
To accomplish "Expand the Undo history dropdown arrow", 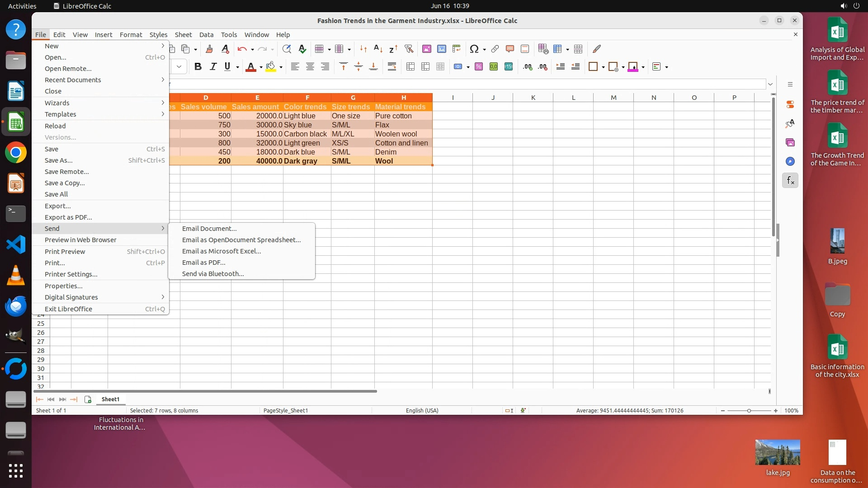I will (x=252, y=49).
